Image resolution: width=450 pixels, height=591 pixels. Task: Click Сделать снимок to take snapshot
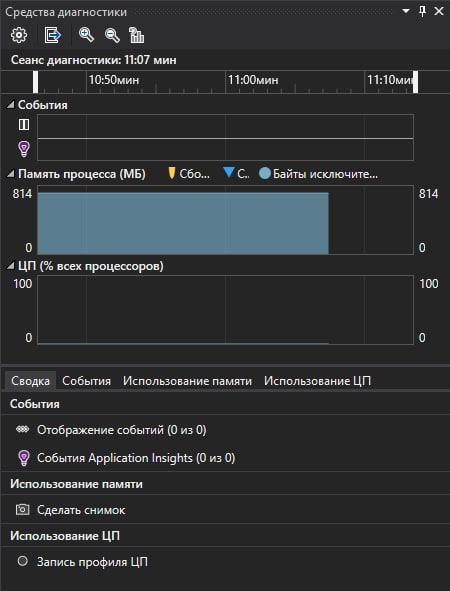point(81,510)
